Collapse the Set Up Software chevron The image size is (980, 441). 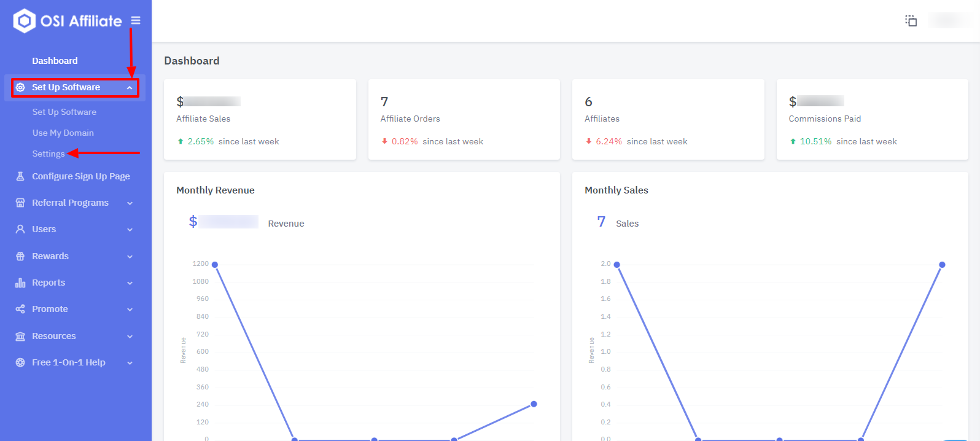point(130,88)
